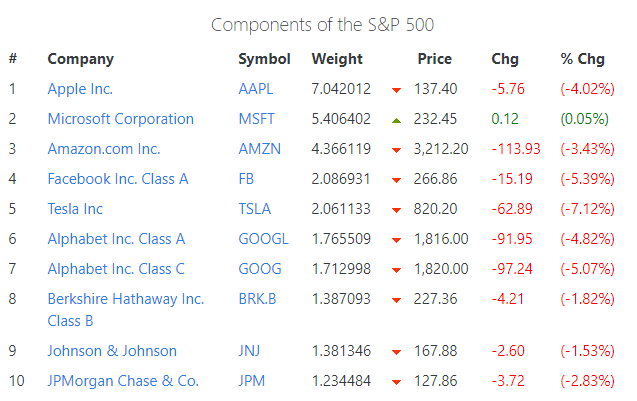Open the Tesla Inc company page

pos(75,209)
